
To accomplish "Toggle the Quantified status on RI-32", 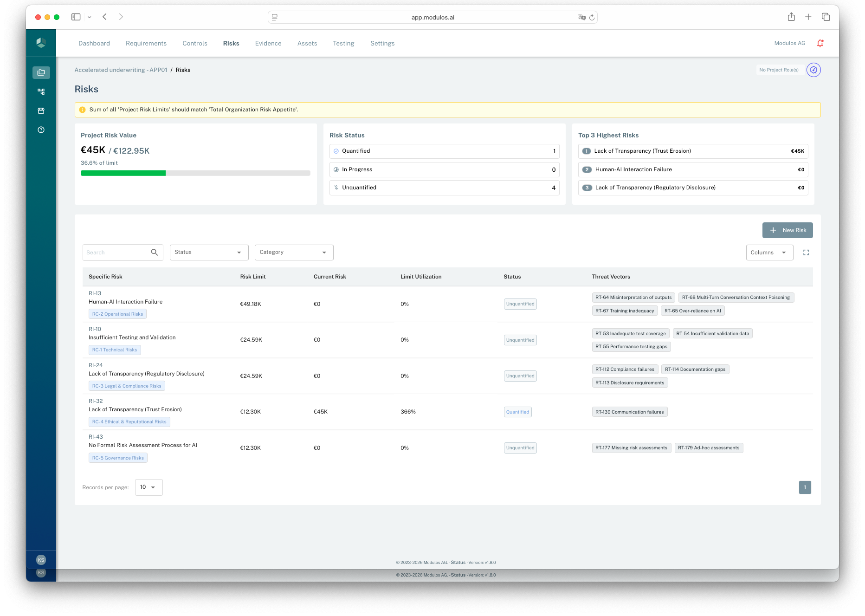I will coord(517,412).
